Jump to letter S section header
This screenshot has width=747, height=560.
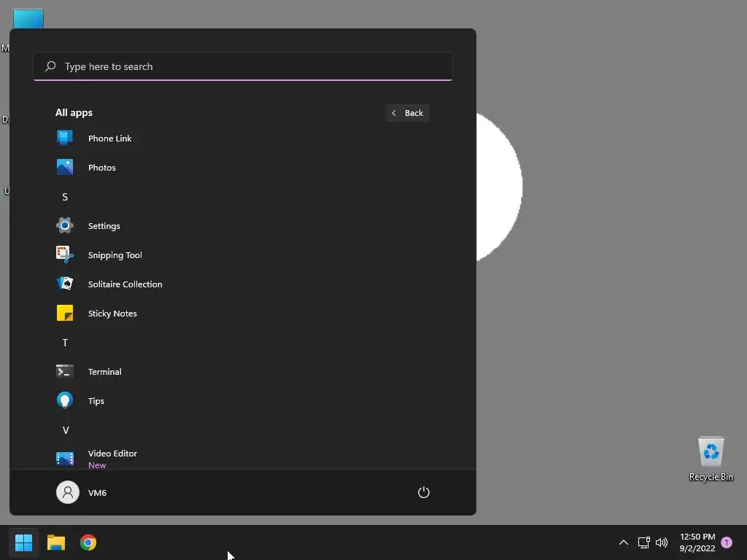[x=65, y=197]
